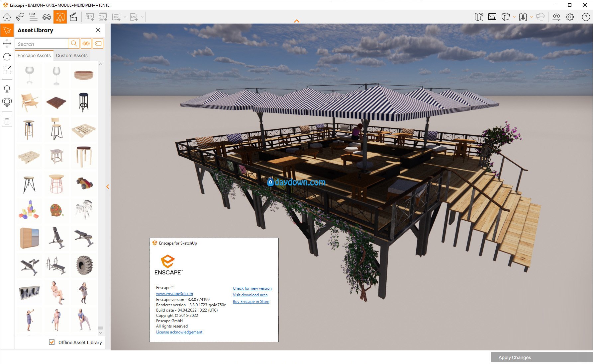593x364 pixels.
Task: Click the cube view mode icon
Action: point(506,17)
